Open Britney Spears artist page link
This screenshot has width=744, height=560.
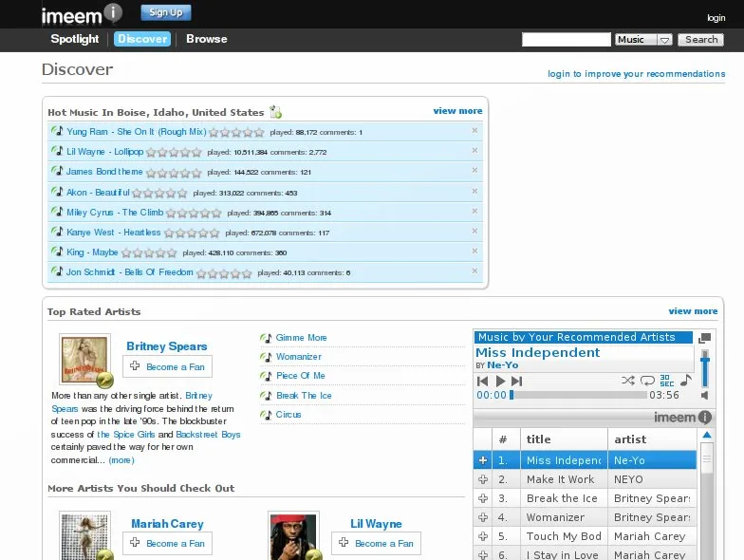[167, 345]
